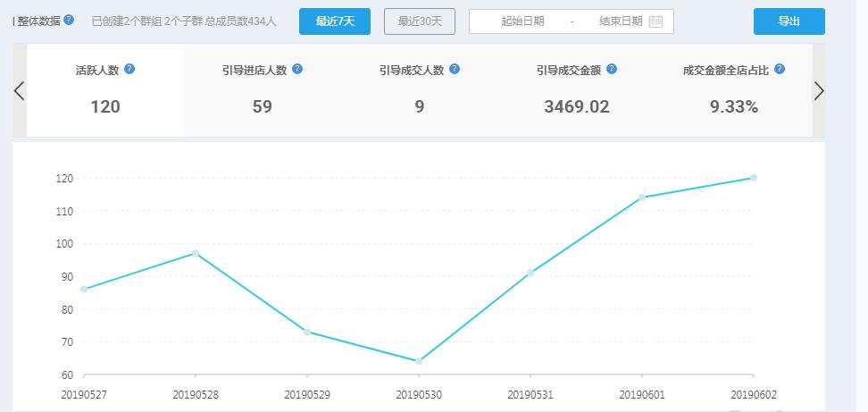Screen dimensions: 868x412
Task: Click the 整体数据 section heading
Action: point(38,21)
